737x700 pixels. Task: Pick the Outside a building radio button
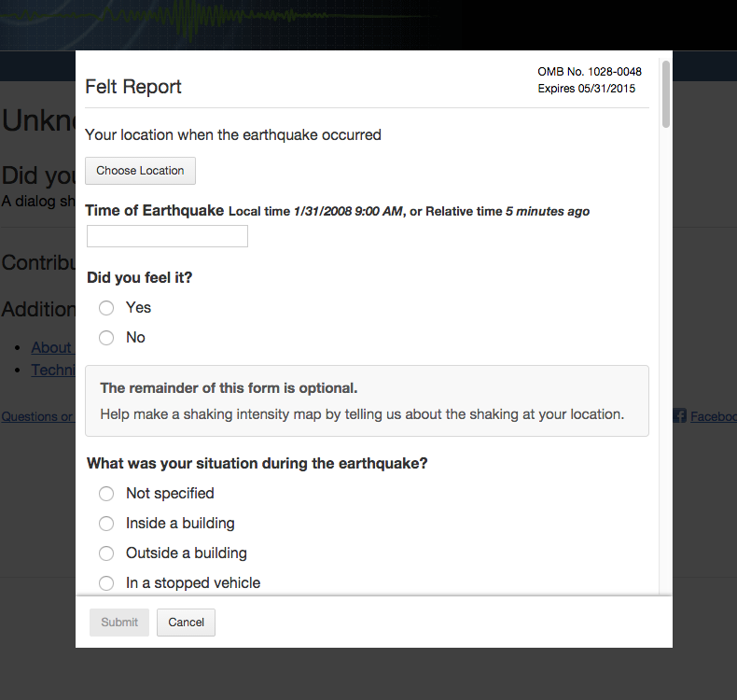point(106,553)
